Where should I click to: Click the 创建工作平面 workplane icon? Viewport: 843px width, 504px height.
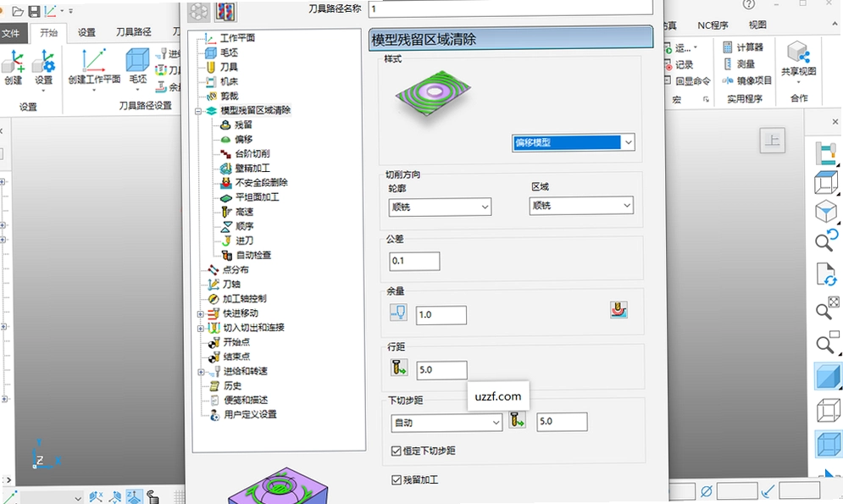pyautogui.click(x=94, y=61)
